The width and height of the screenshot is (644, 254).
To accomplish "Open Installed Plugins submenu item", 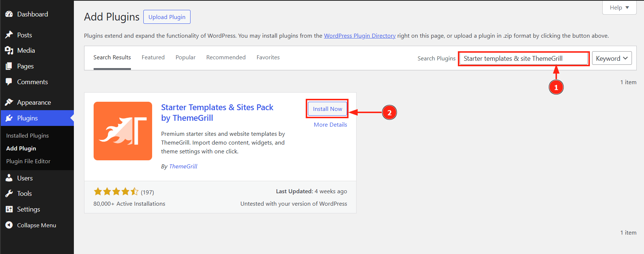I will [x=27, y=135].
